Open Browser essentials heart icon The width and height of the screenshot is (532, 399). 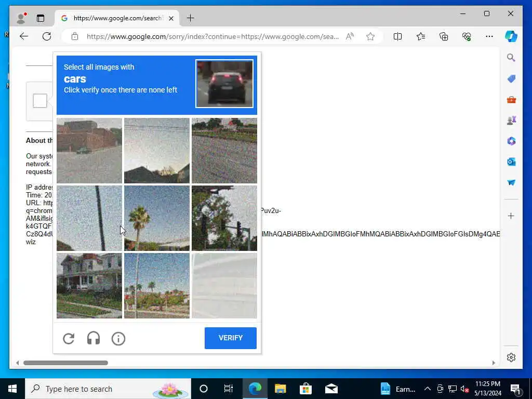click(467, 36)
